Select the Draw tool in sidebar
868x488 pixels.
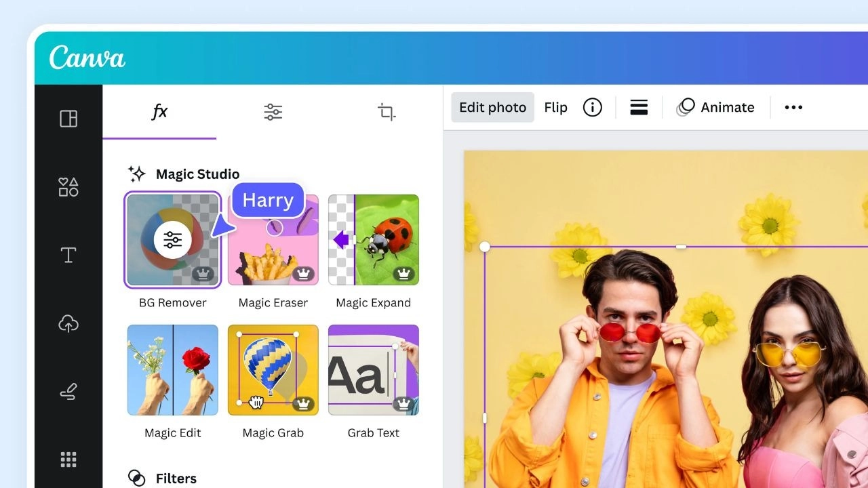point(68,392)
